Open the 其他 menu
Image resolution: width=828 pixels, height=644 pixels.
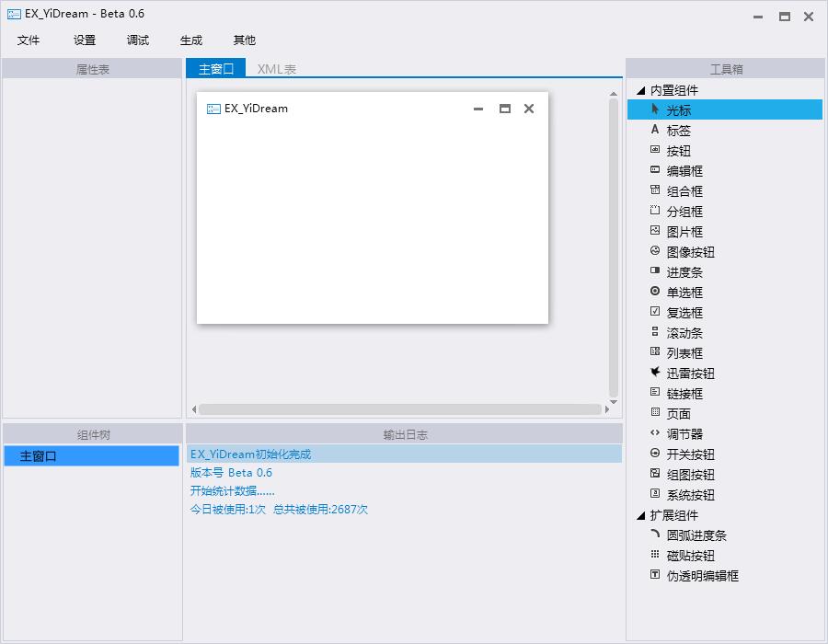pos(245,40)
